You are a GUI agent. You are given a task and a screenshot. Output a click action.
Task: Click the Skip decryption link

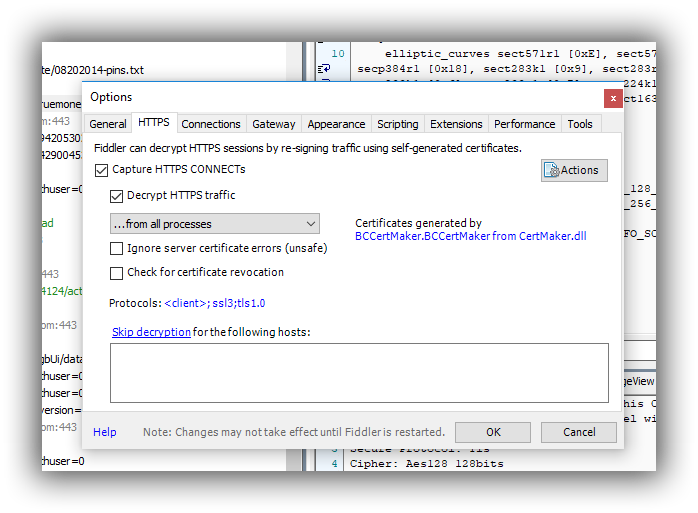pyautogui.click(x=151, y=332)
